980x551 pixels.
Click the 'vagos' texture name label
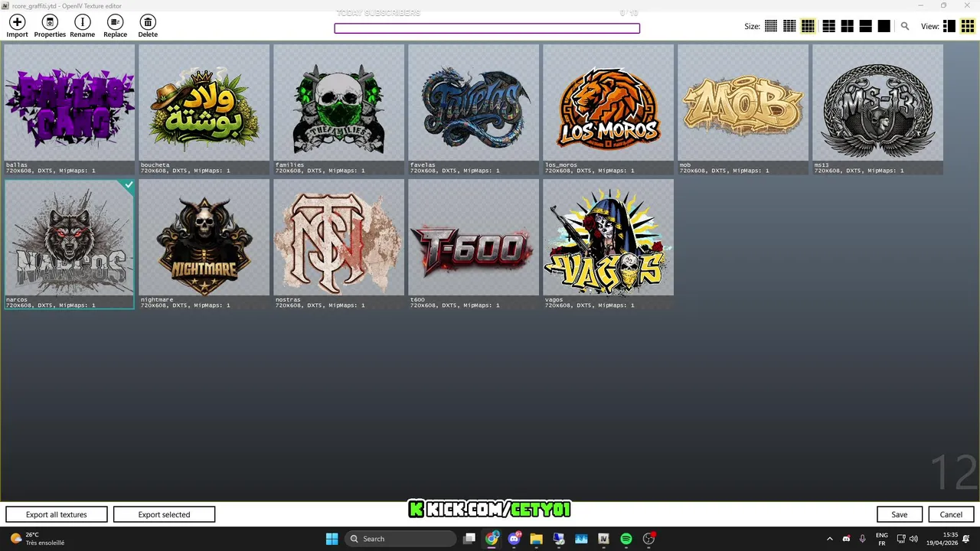[554, 299]
